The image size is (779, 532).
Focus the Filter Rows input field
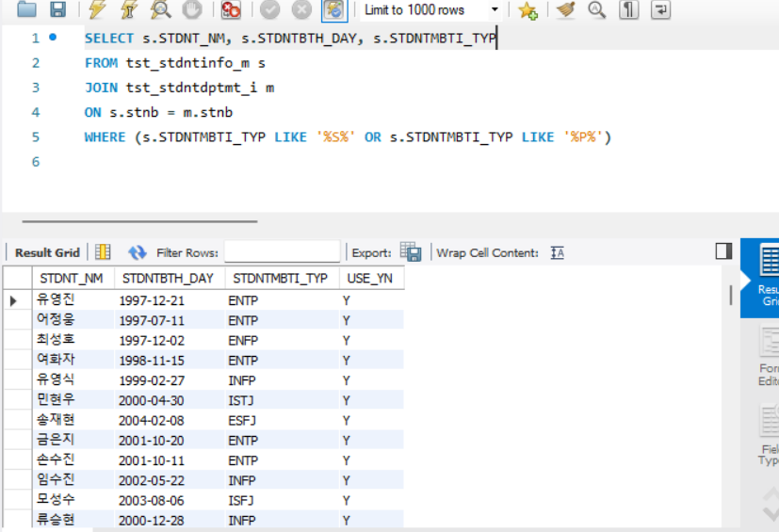coord(283,251)
